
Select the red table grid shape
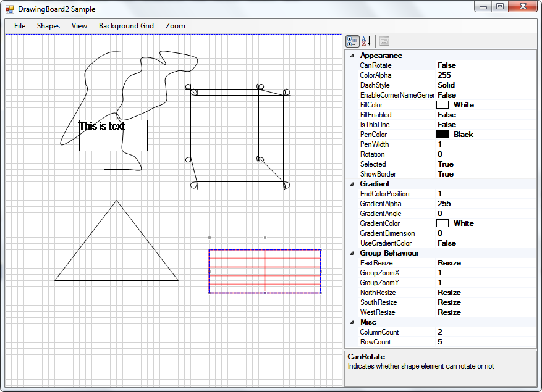pyautogui.click(x=265, y=272)
